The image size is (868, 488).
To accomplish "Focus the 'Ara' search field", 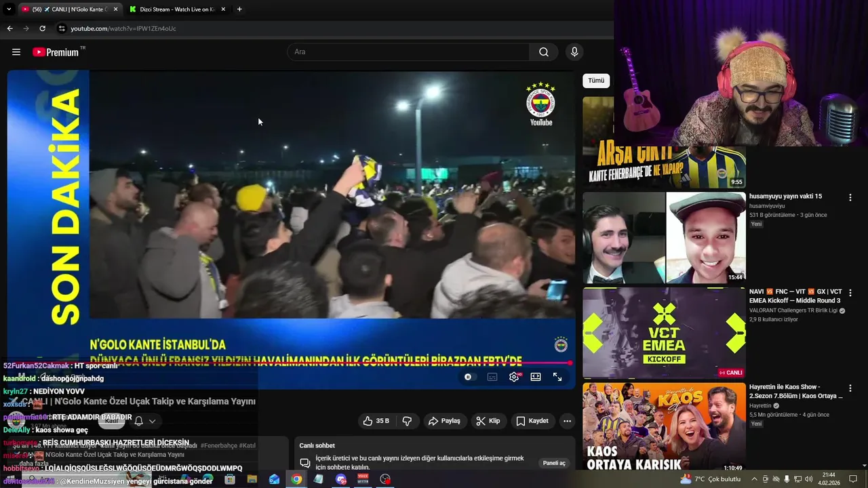I will point(409,52).
